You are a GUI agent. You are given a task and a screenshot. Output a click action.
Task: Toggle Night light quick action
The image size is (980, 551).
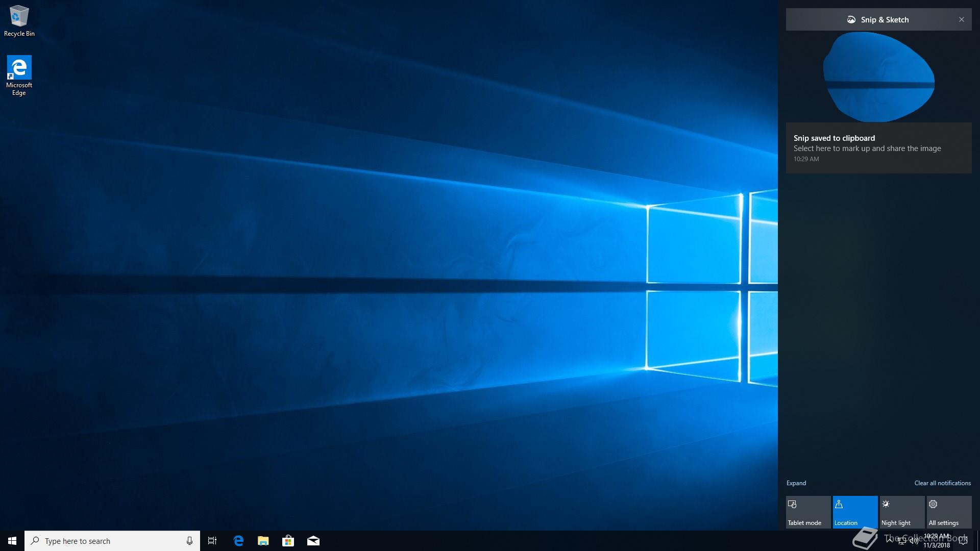pos(902,512)
